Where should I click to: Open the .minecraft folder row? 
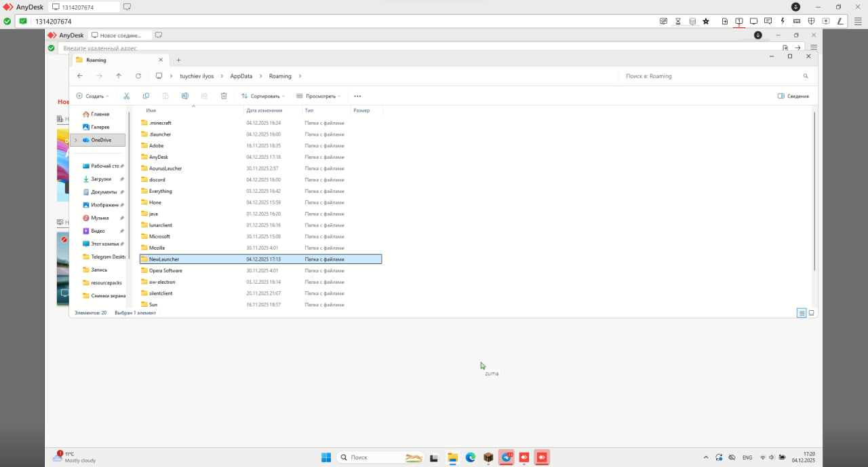coord(161,123)
